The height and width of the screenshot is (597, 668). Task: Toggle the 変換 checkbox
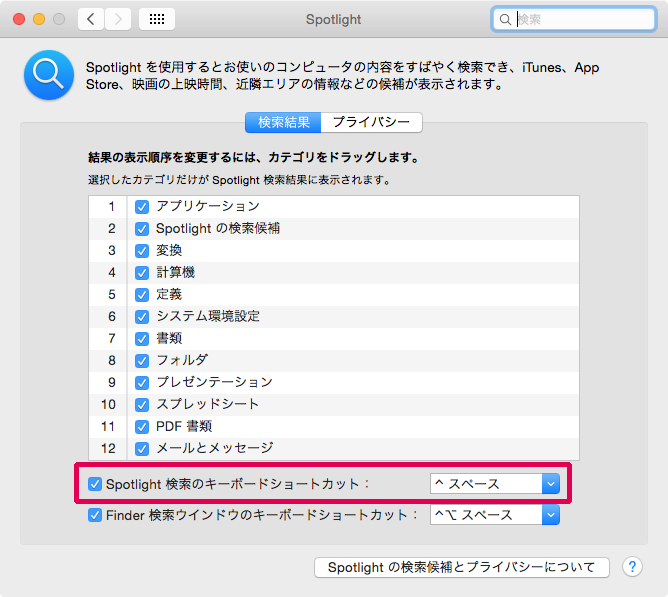tap(142, 251)
